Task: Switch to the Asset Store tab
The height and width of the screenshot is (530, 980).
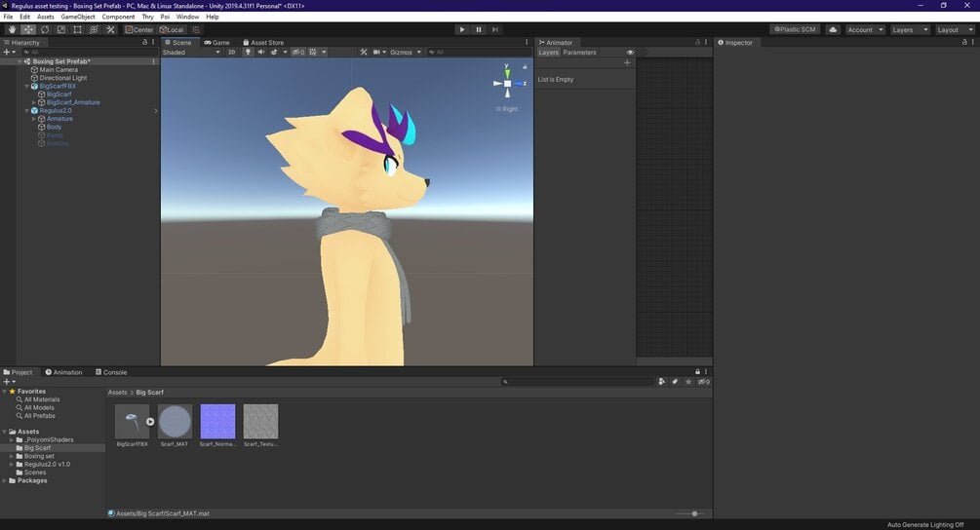Action: point(263,43)
